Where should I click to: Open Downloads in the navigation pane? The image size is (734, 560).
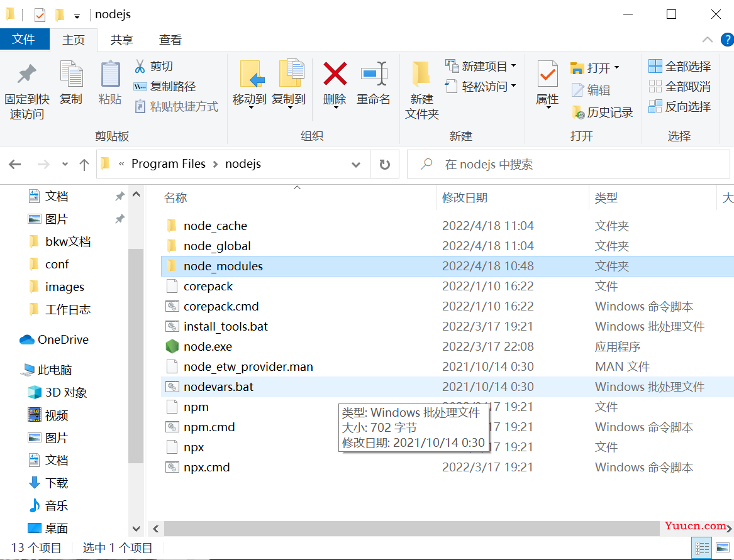[x=48, y=483]
